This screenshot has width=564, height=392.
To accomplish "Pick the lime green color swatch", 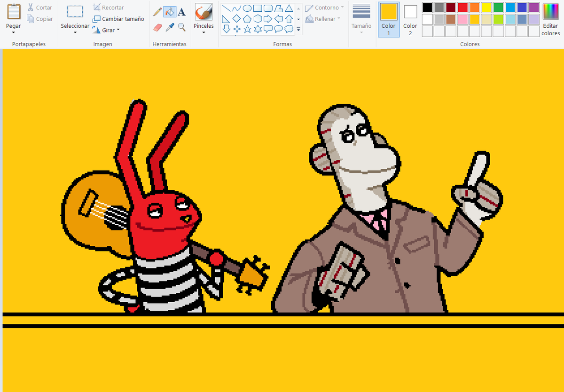I will [x=498, y=19].
